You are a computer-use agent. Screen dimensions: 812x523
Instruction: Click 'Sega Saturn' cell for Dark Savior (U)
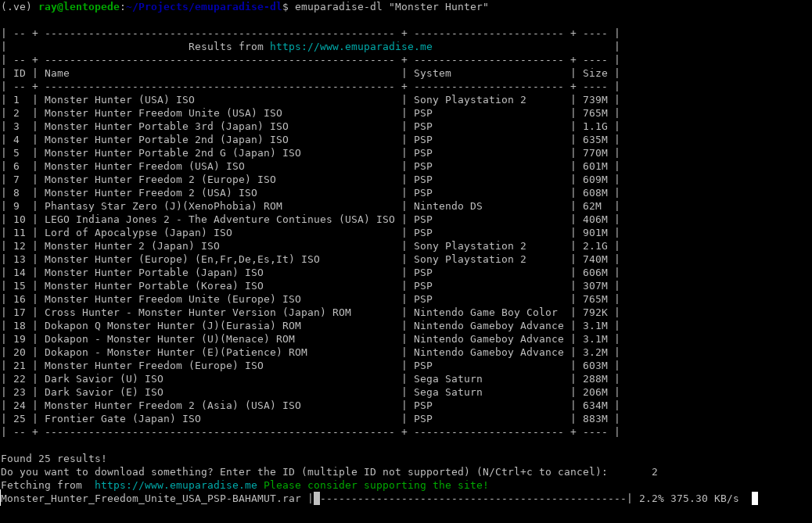(448, 379)
